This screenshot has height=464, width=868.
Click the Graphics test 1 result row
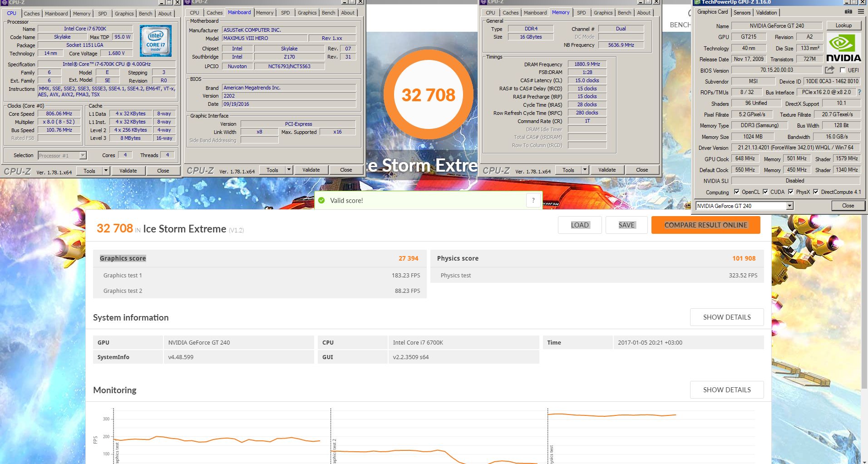tap(260, 275)
